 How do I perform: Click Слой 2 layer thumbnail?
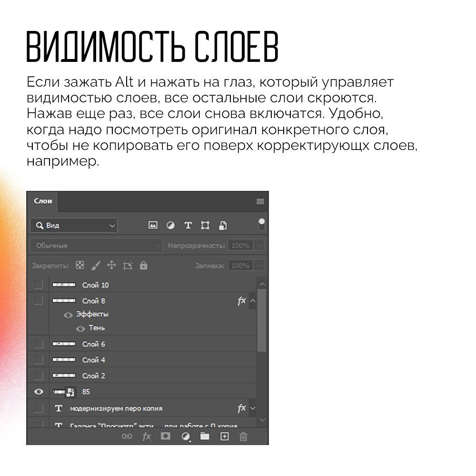click(64, 376)
